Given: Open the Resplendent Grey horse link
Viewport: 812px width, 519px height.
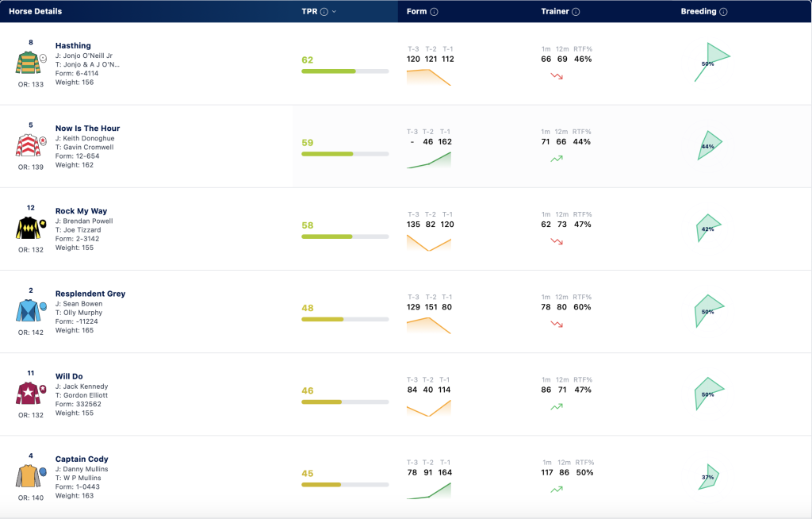Looking at the screenshot, I should [90, 294].
